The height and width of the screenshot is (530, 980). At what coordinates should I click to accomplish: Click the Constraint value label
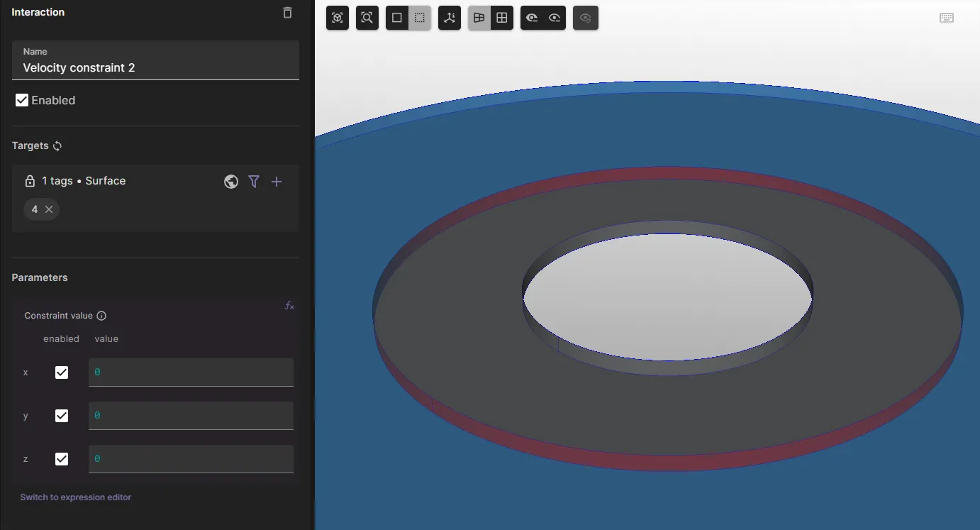tap(59, 316)
